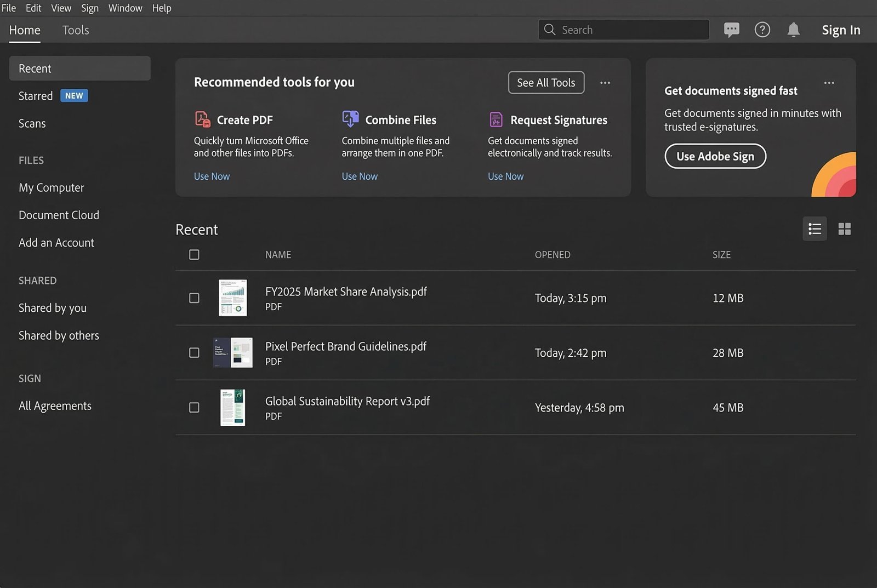877x588 pixels.
Task: Open the Window menu
Action: pos(125,8)
